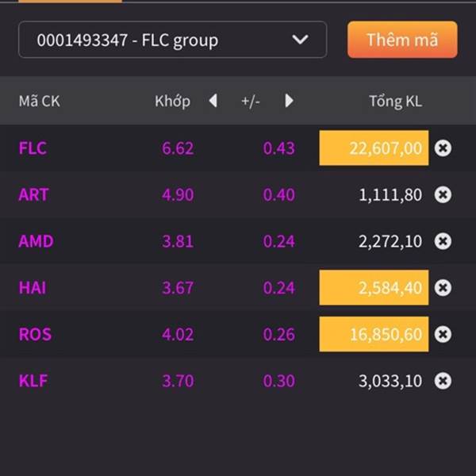This screenshot has width=476, height=476.
Task: Click the X icon next to ROS
Action: 443,334
